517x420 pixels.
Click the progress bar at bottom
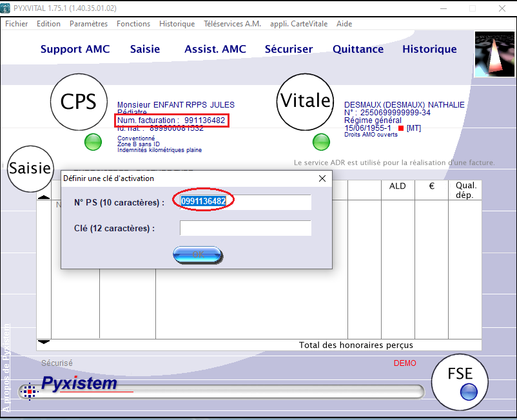(222, 392)
